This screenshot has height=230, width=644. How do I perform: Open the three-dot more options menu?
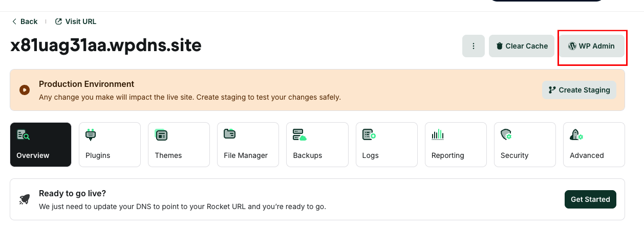[474, 46]
